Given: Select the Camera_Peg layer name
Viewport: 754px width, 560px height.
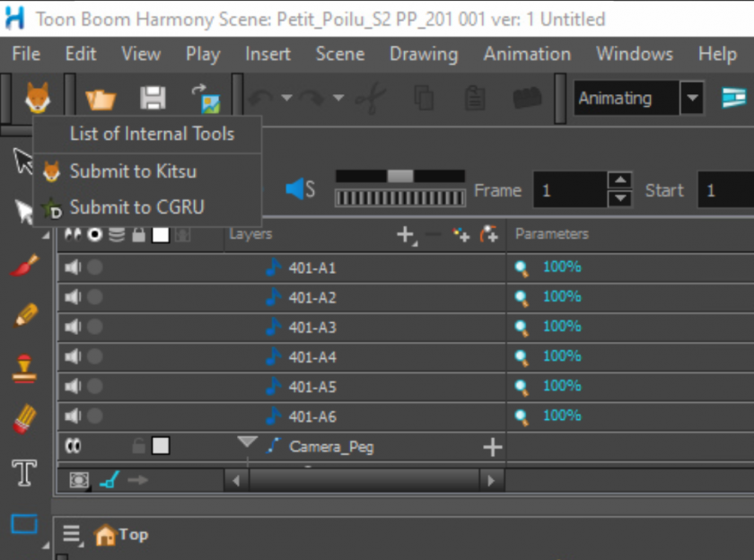Looking at the screenshot, I should [x=331, y=447].
